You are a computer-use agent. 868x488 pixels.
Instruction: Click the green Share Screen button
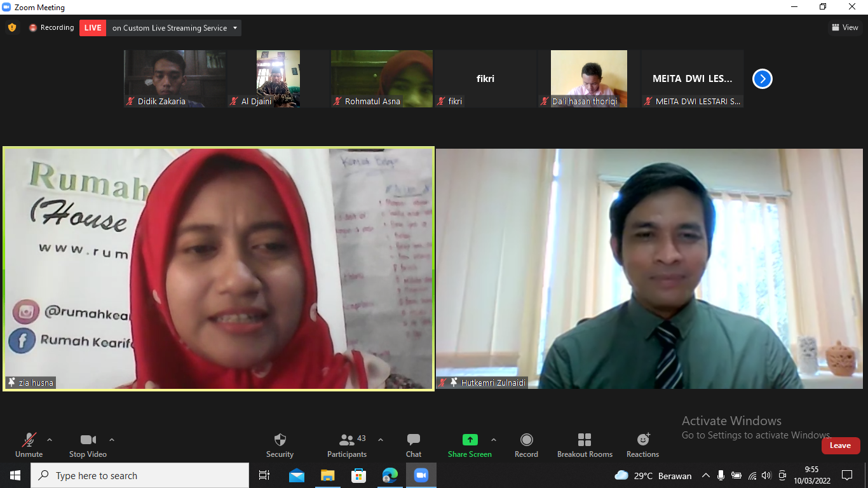click(x=470, y=445)
